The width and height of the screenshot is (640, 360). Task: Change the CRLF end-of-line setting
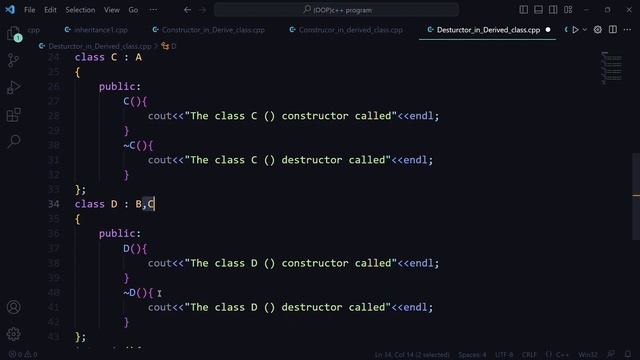(x=529, y=355)
